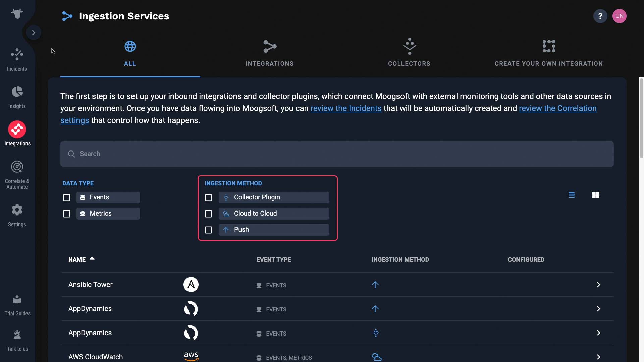Click the EVENTS, METRICS cell text
Screen dimensions: 644x362
289,358
